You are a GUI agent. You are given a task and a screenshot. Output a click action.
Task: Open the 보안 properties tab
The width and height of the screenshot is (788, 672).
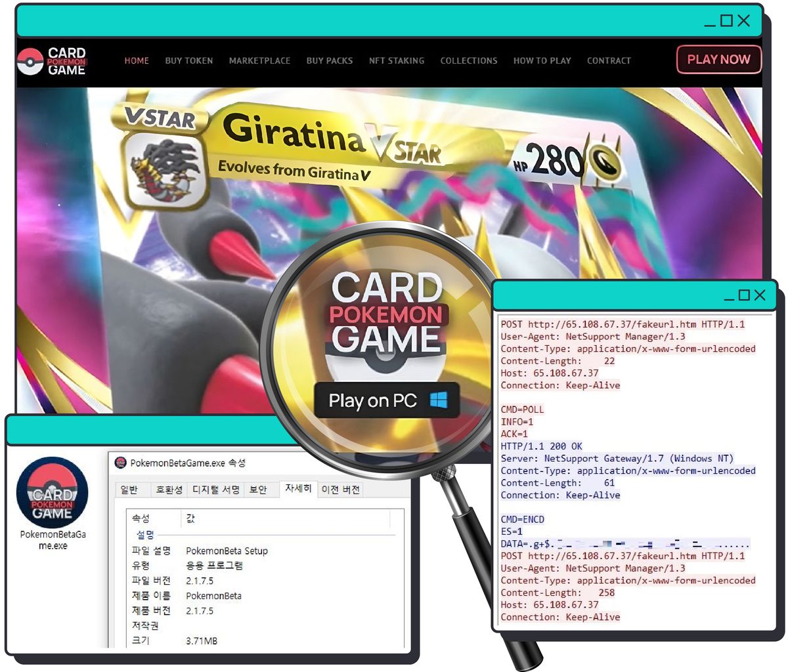click(259, 490)
